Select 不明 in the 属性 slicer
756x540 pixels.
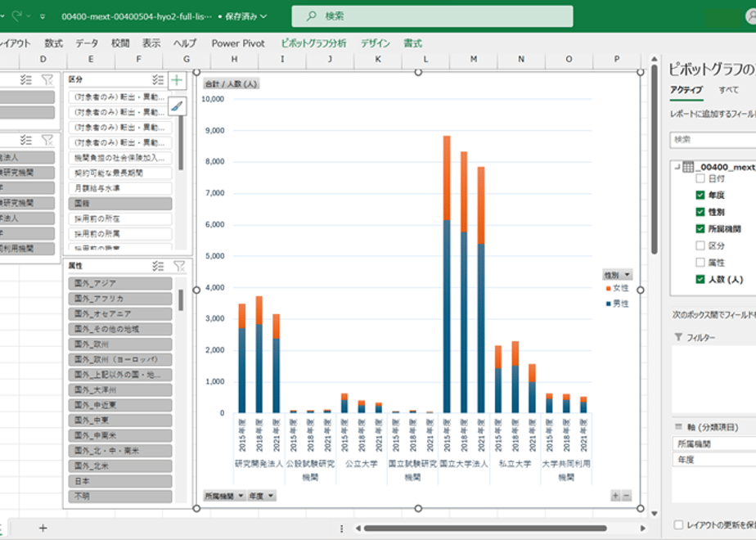(120, 496)
